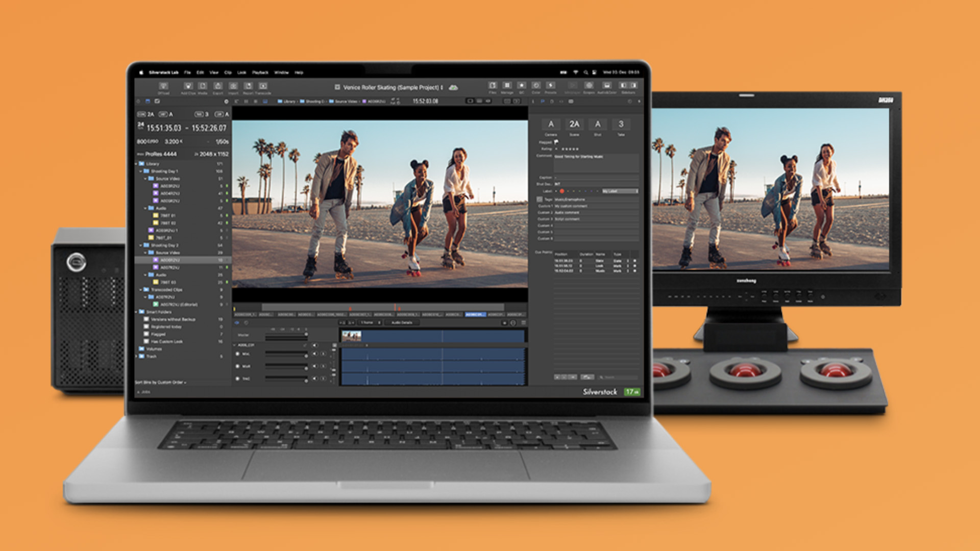Open the File menu

click(187, 72)
